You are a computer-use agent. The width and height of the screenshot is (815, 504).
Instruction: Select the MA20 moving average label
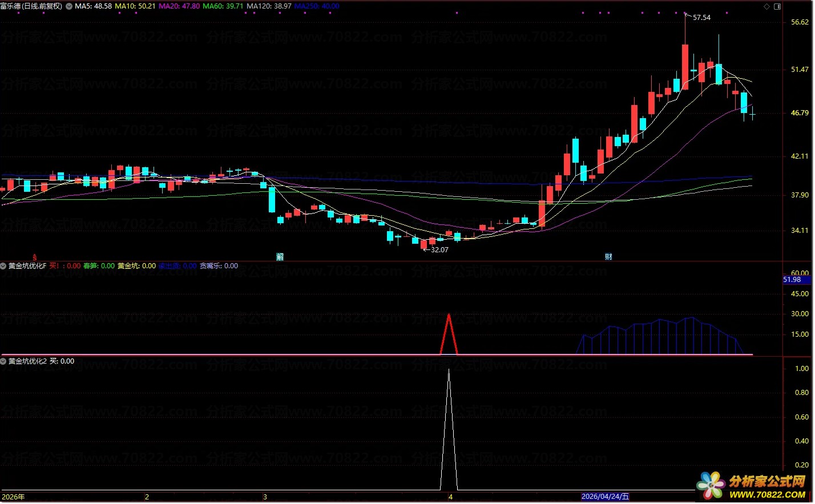coord(179,6)
